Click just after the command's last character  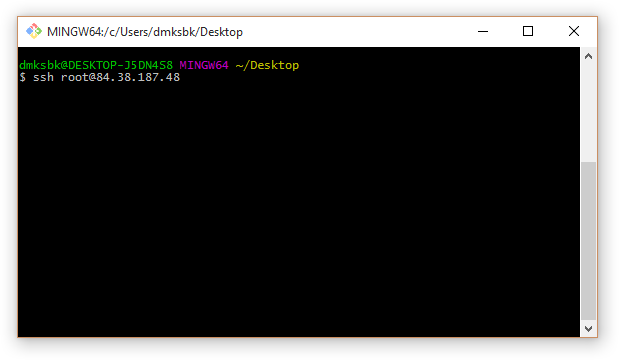pyautogui.click(x=182, y=77)
